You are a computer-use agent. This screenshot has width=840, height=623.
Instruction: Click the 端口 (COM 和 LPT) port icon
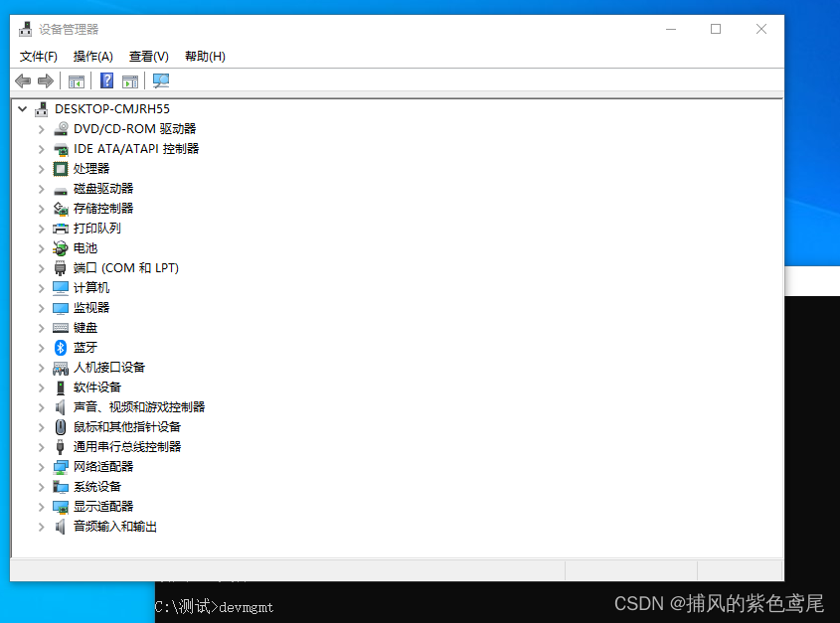[x=61, y=268]
